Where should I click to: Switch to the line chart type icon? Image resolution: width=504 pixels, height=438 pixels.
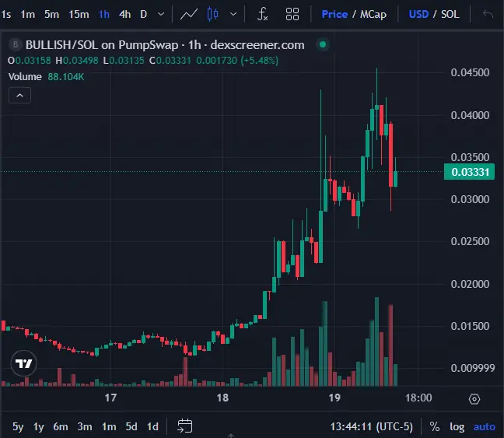[x=189, y=15]
